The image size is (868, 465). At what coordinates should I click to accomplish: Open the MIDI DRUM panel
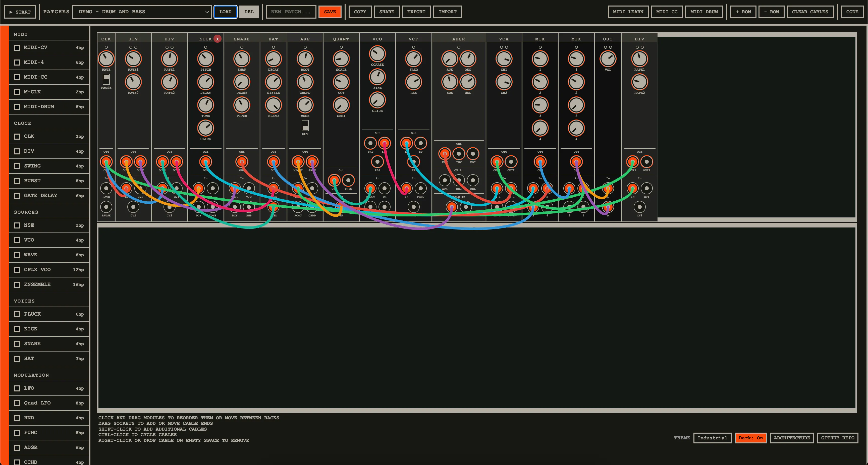pos(704,12)
